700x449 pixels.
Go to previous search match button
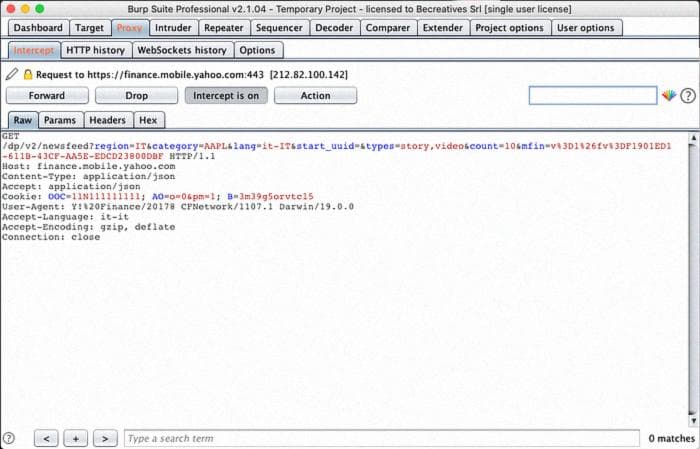[x=46, y=438]
